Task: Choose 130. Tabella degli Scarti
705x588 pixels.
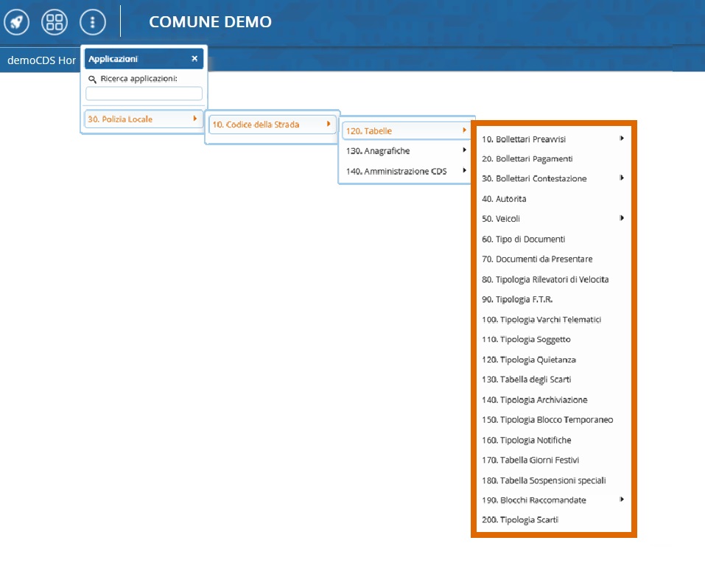Action: pos(526,379)
